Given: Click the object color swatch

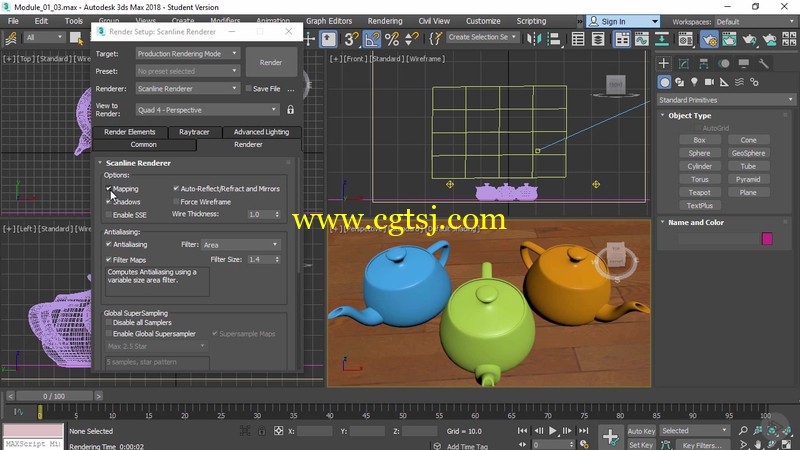Looking at the screenshot, I should pos(767,238).
